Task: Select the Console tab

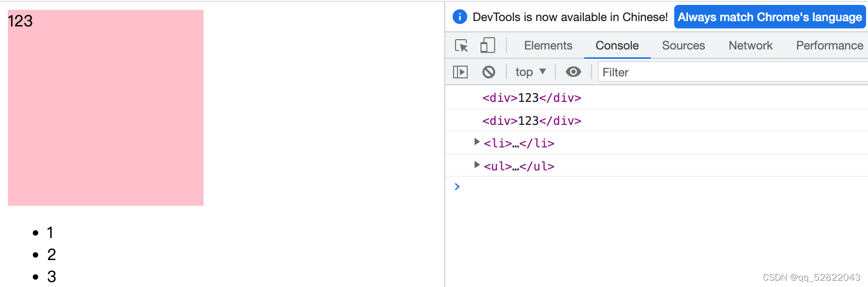Action: click(617, 46)
